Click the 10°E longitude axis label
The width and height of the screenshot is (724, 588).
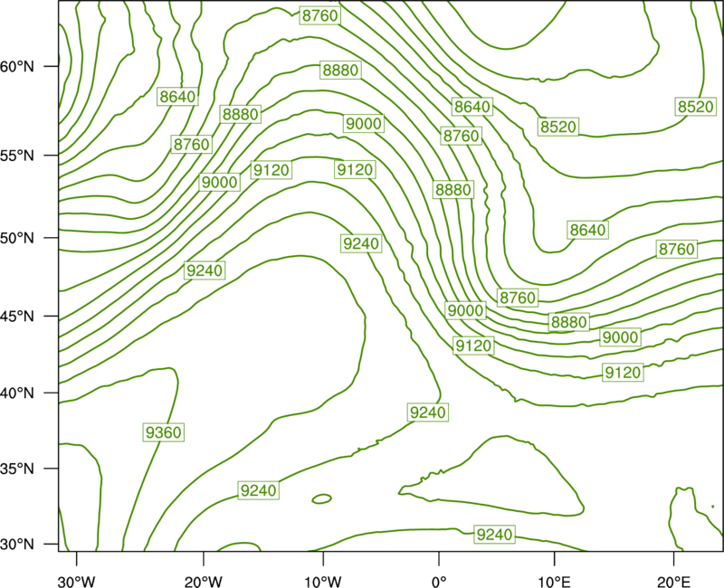click(x=554, y=582)
